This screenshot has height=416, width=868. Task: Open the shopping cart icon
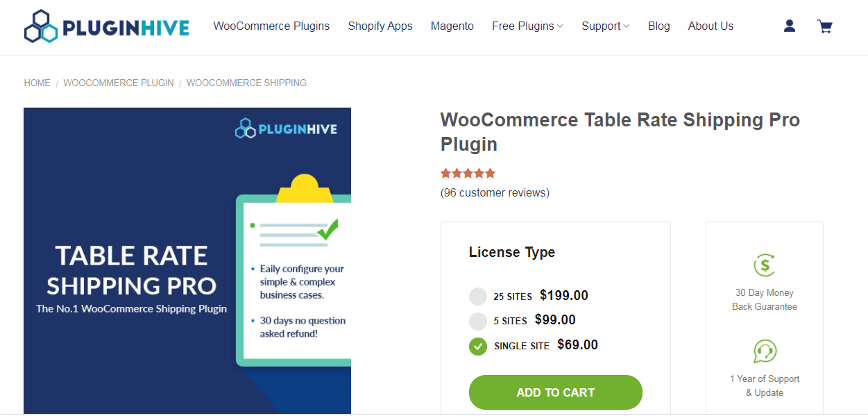825,26
